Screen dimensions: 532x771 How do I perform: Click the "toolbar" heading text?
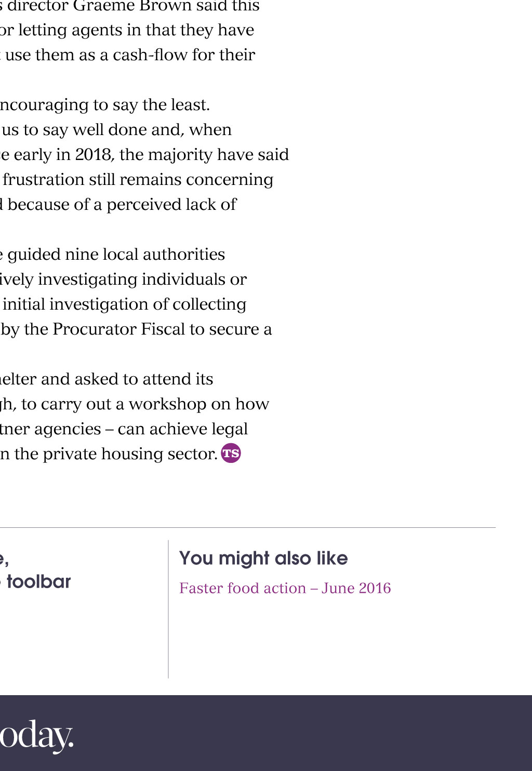(x=38, y=581)
